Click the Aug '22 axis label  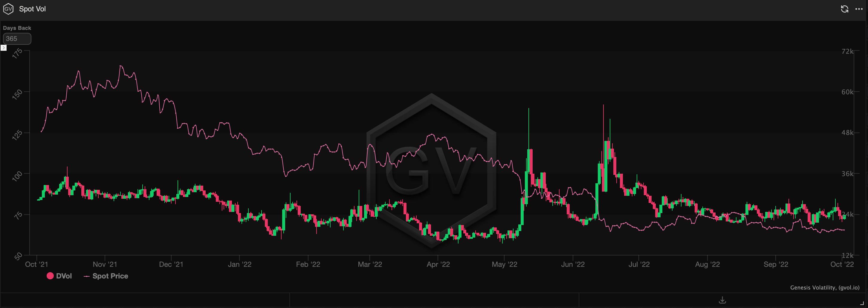click(x=707, y=264)
